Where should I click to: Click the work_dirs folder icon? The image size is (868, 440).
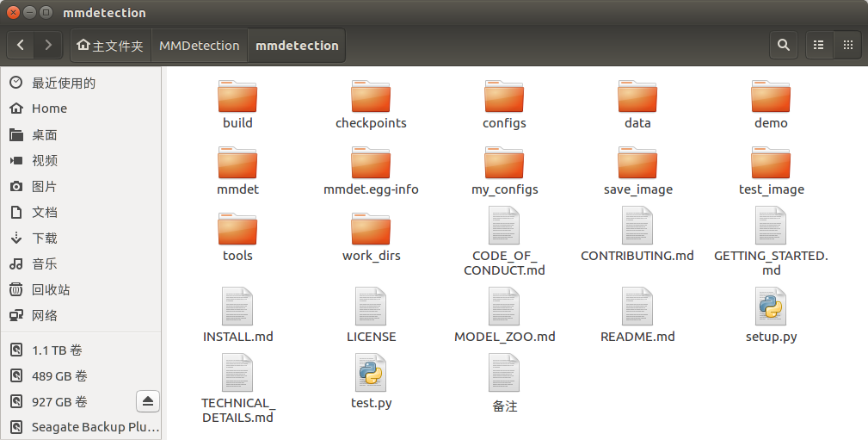pyautogui.click(x=371, y=228)
